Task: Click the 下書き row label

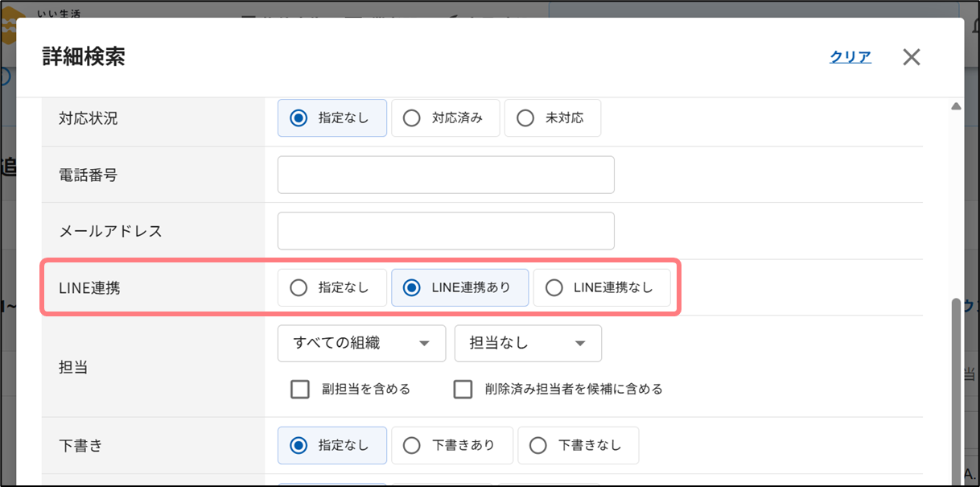Action: 81,445
